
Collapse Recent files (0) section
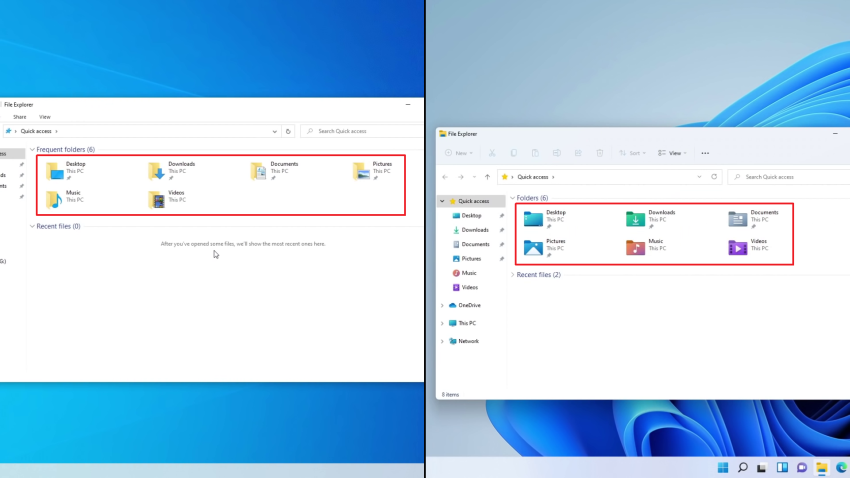32,226
